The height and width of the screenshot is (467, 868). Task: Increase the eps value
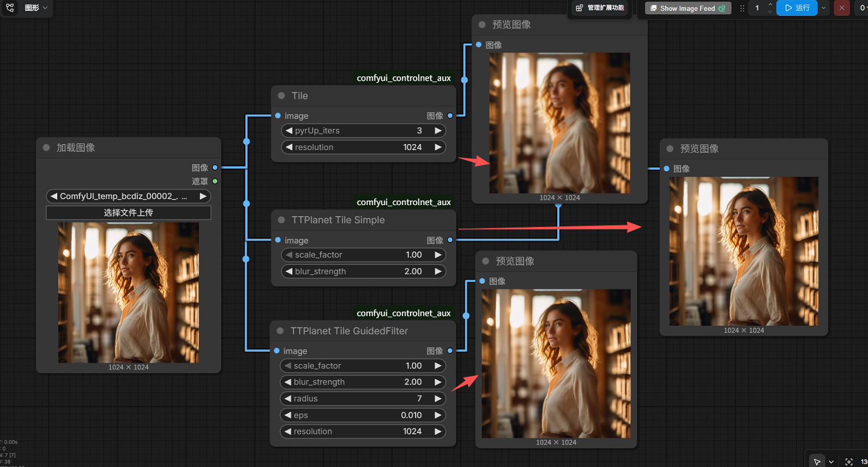[438, 415]
